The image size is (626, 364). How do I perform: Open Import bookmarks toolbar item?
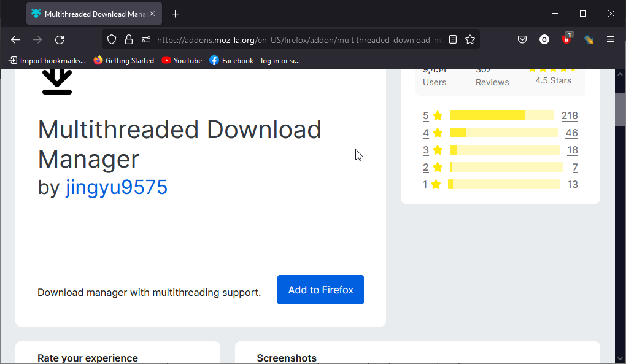pyautogui.click(x=47, y=61)
